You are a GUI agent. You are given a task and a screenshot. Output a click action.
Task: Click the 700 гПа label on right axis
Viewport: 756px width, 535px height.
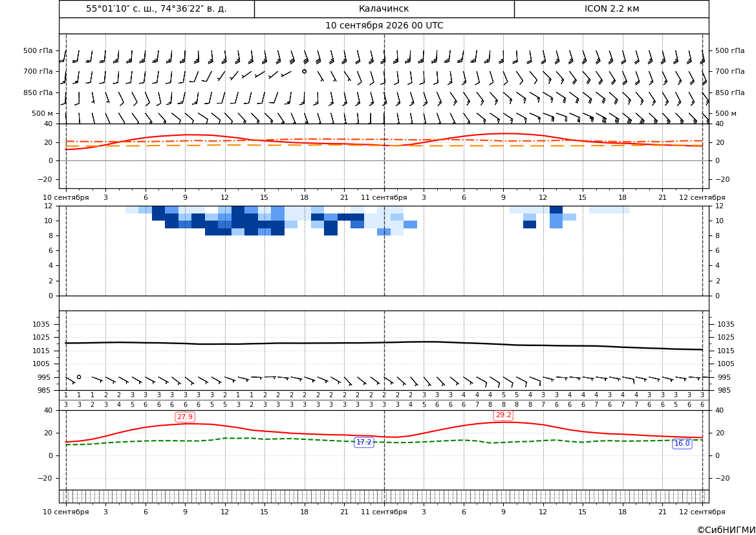coord(729,71)
